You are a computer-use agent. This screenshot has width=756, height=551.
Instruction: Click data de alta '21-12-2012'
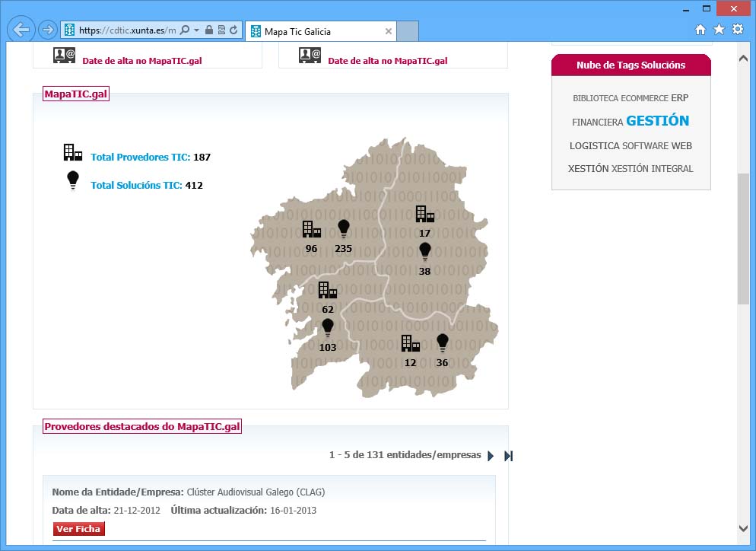[137, 511]
